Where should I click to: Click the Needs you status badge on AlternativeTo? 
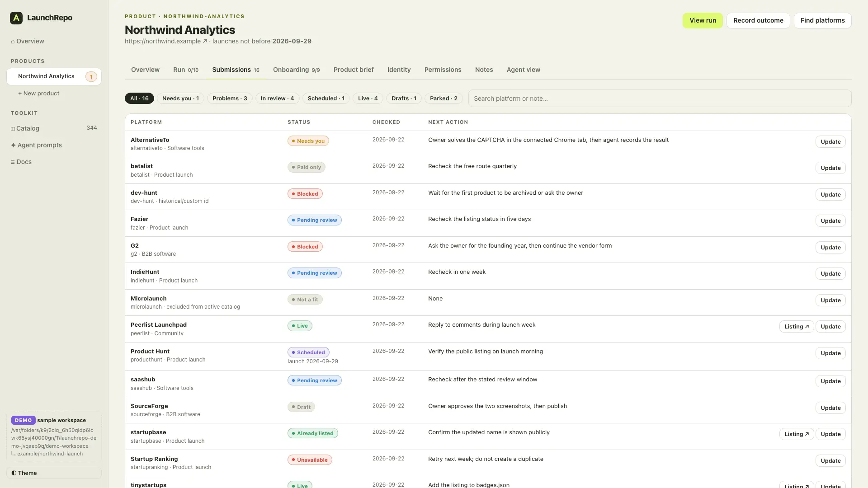[308, 141]
